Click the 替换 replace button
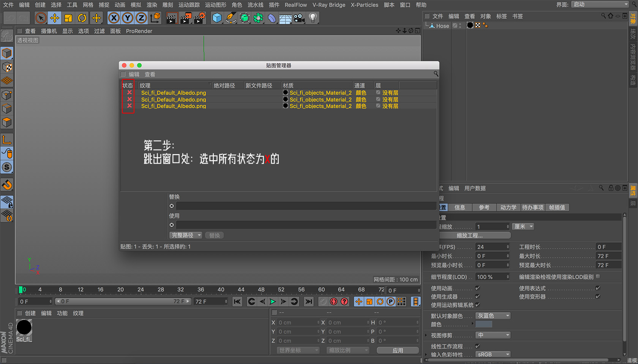Viewport: 638px width, 364px height. click(215, 235)
